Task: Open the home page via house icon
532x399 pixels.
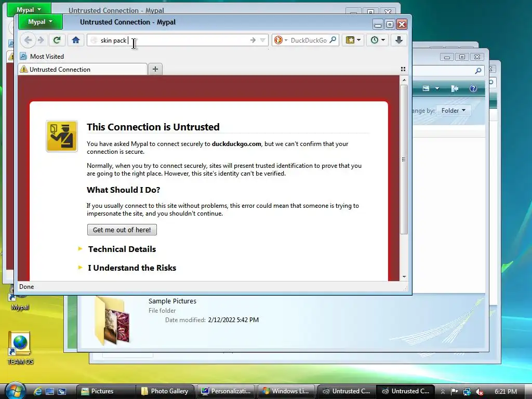Action: pos(76,41)
